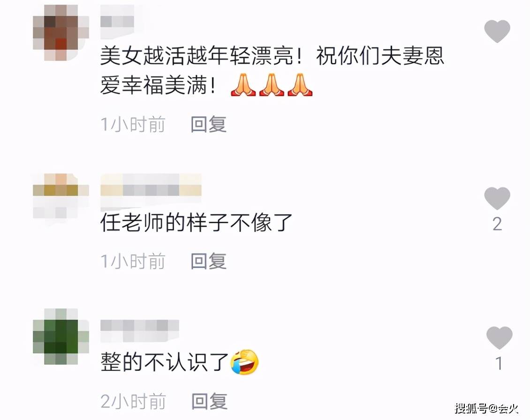
Task: Select the comment text 任老师的样子不像了
Action: (196, 223)
